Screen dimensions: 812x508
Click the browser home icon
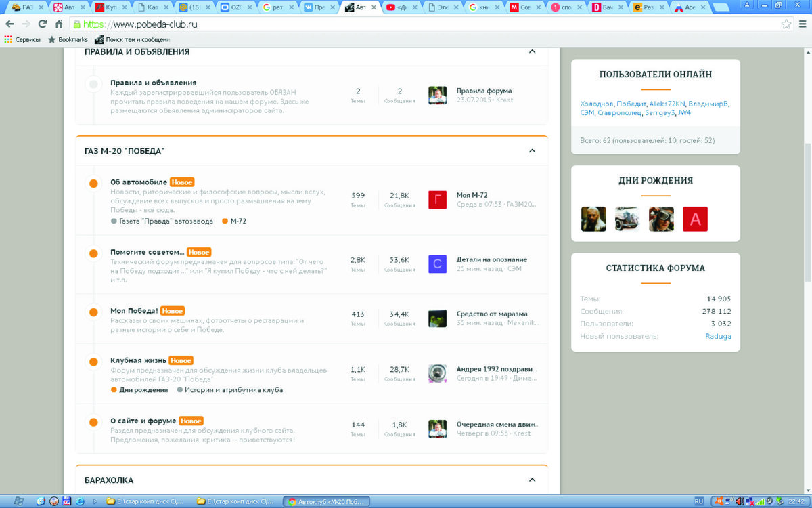point(59,24)
